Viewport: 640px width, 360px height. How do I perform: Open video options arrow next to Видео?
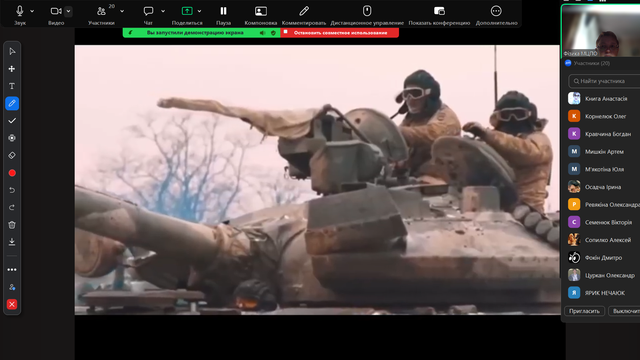[68, 11]
